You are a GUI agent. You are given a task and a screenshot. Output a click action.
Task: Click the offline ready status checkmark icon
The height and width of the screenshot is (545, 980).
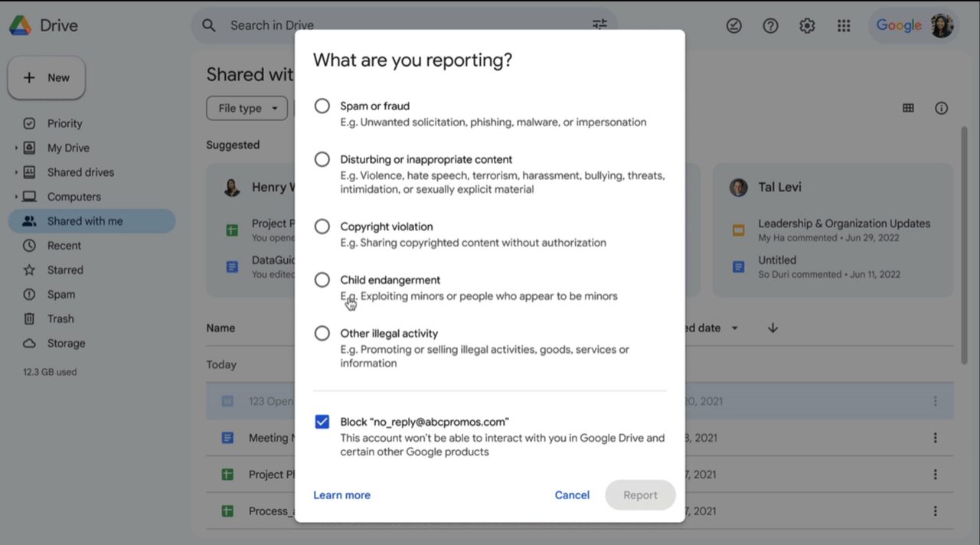(x=733, y=26)
